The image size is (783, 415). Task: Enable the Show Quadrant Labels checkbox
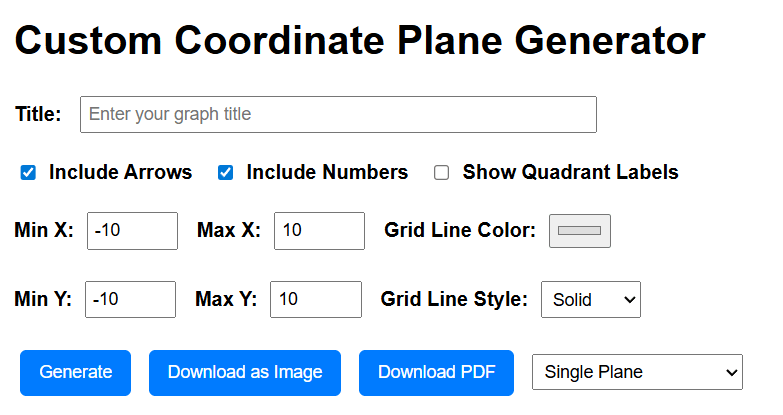click(x=441, y=173)
